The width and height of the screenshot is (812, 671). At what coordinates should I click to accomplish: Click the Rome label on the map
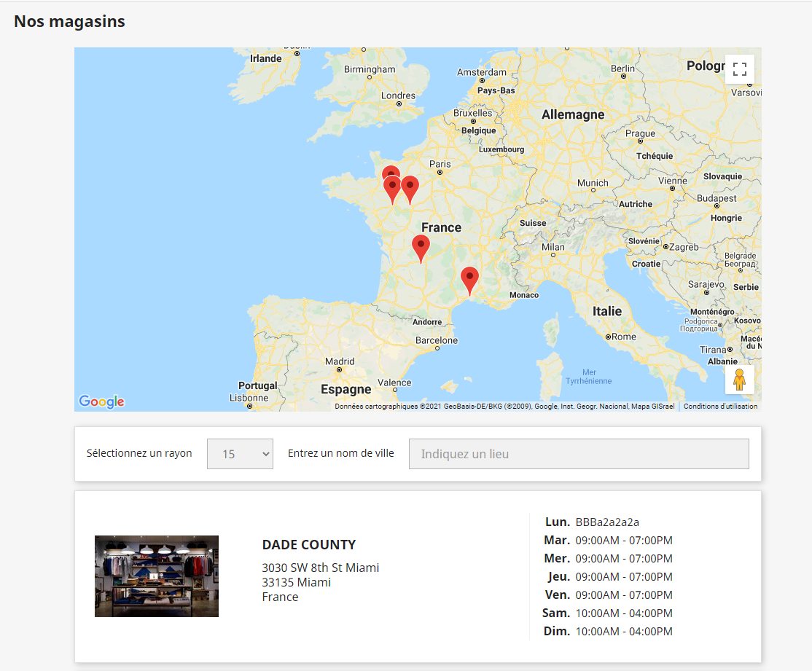click(623, 337)
